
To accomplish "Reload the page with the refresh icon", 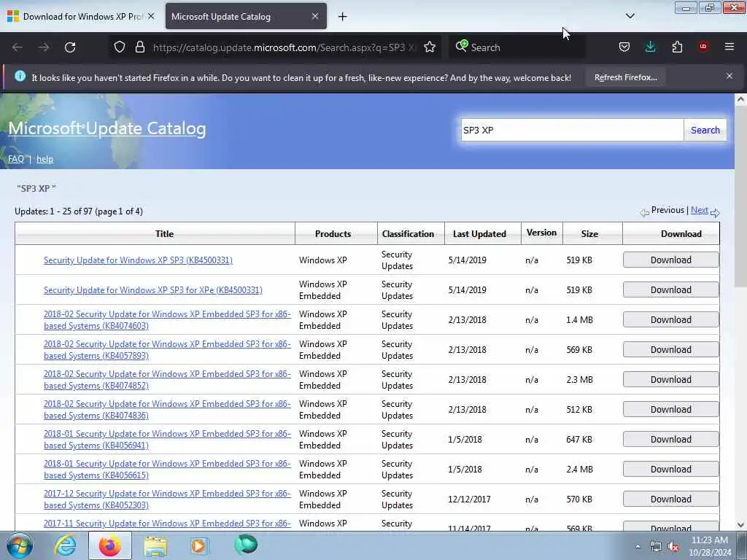I will click(70, 47).
